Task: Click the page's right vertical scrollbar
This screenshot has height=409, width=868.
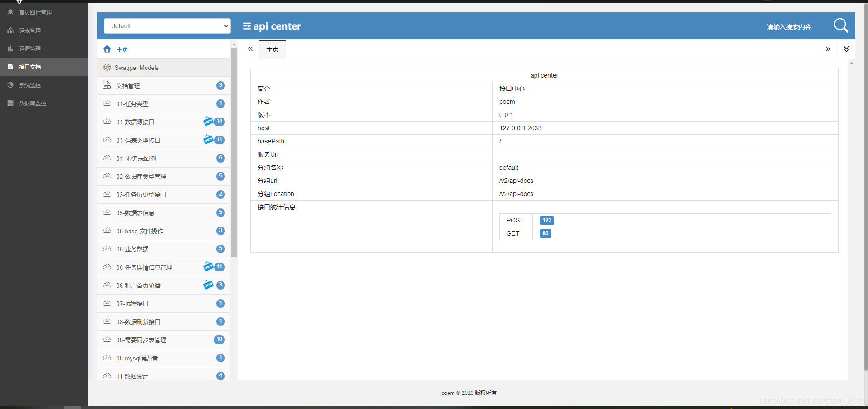Action: (866, 187)
